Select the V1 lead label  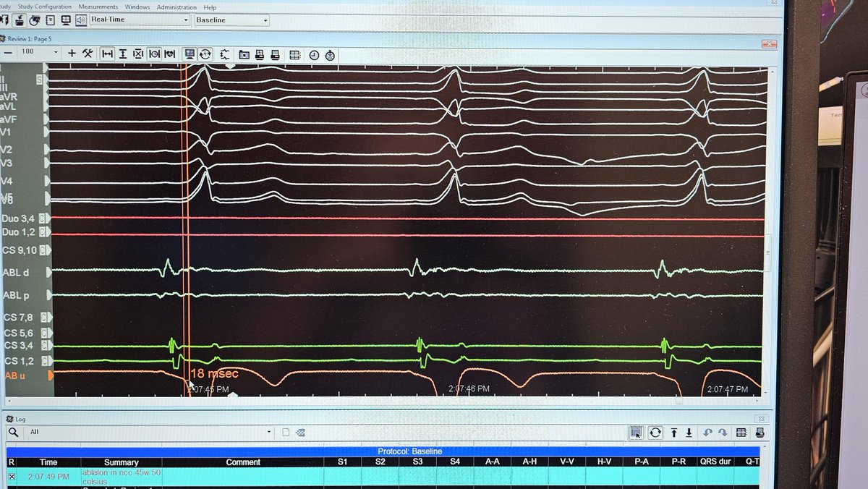[x=7, y=133]
